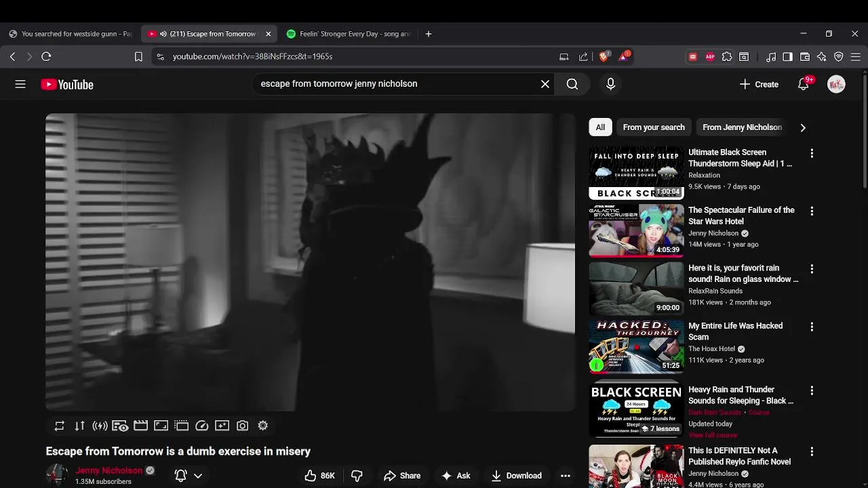
Task: Open options for Heavy Rain and Thunder
Action: [x=812, y=391]
